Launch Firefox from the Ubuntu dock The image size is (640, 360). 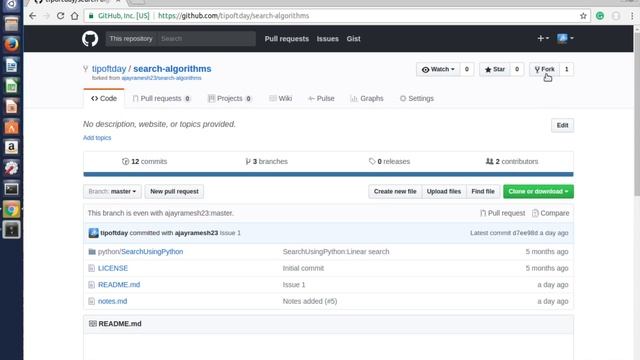pyautogui.click(x=11, y=44)
